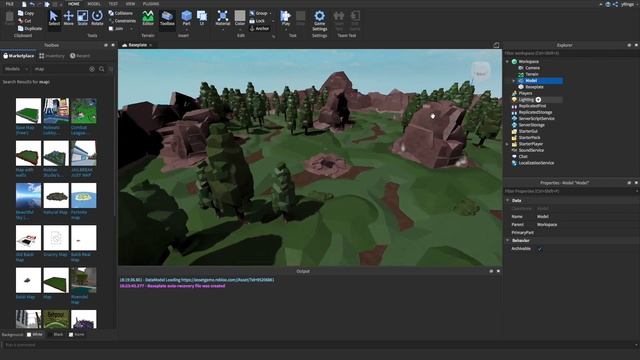Activate the Move tool
640x360 pixels.
pos(68,18)
